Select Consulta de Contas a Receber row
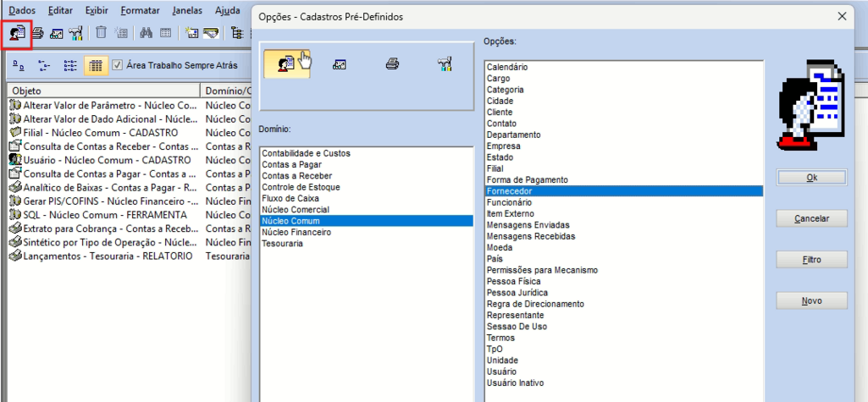This screenshot has width=868, height=402. [130, 146]
